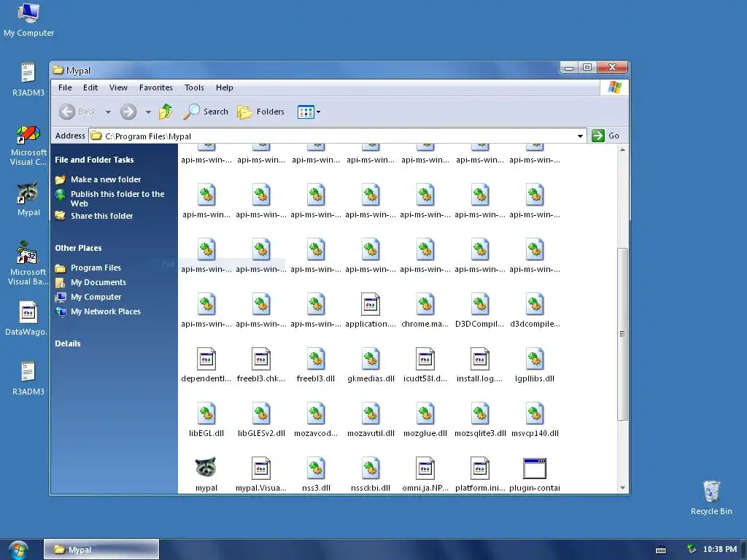Select the icudt58l.d... file icon
747x560 pixels.
[x=425, y=359]
